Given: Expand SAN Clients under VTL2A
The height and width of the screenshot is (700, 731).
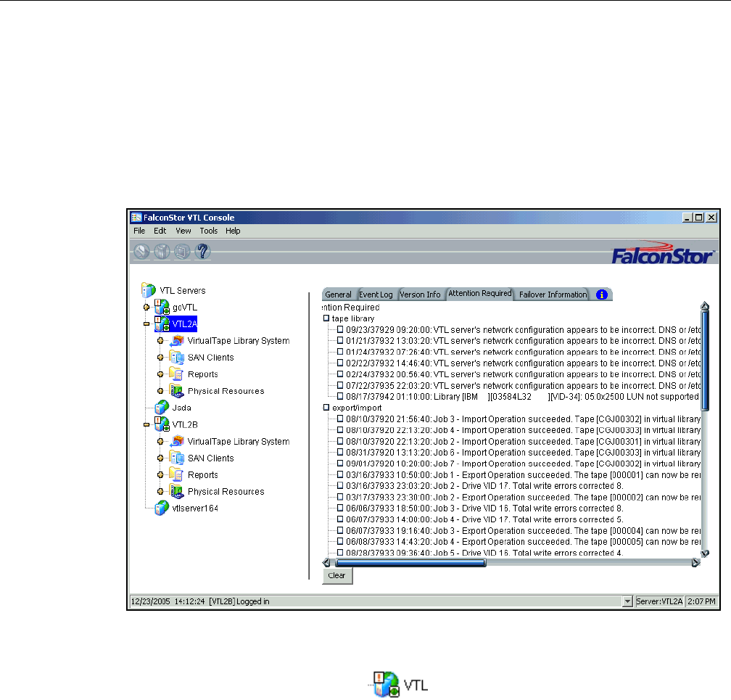Looking at the screenshot, I should [160, 357].
